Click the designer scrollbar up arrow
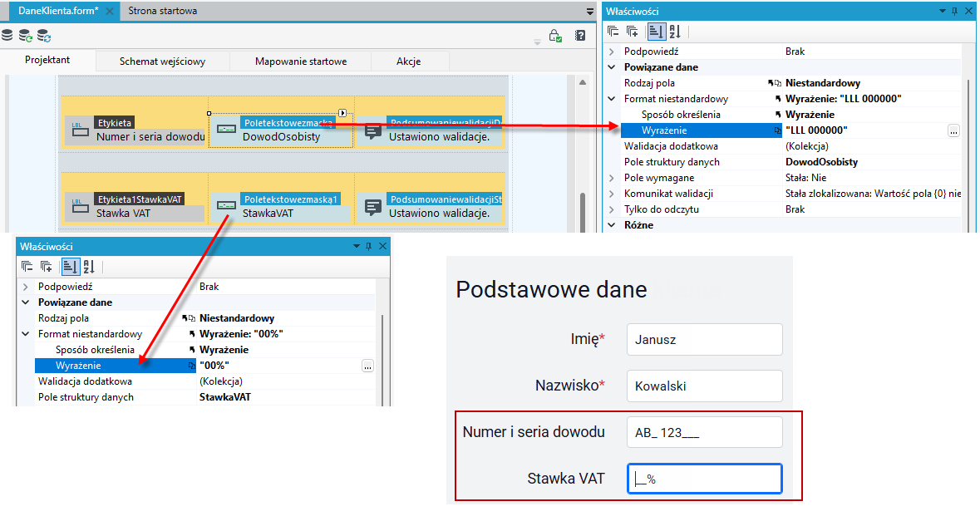 [x=583, y=82]
